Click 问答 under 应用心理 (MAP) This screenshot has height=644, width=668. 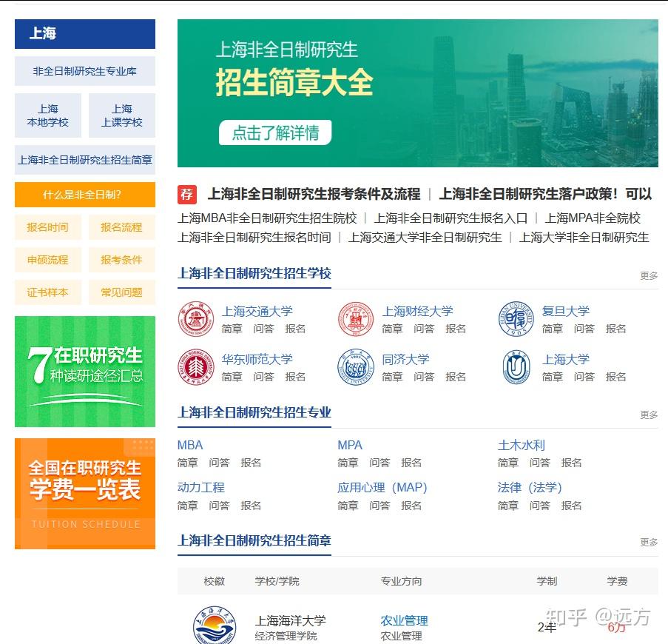point(379,506)
